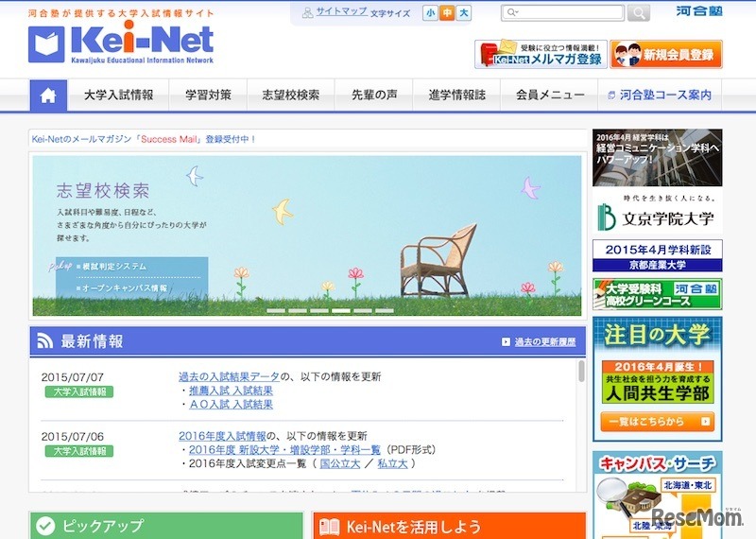This screenshot has width=756, height=539.
Task: Set text size to 小
Action: pos(430,13)
